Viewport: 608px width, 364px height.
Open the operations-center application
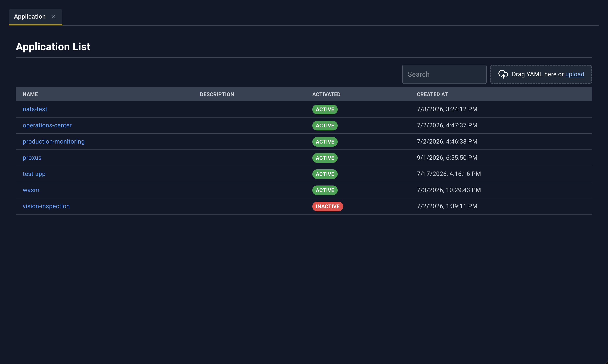click(47, 125)
